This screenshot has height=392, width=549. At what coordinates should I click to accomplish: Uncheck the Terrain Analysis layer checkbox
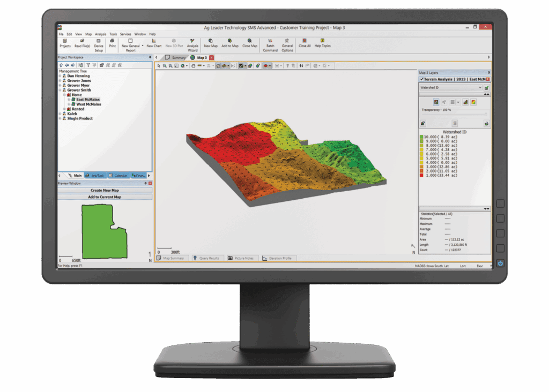[422, 79]
